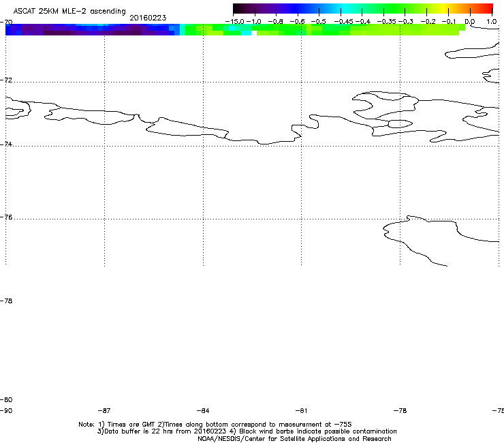This screenshot has width=504, height=443.
Task: Click the -87 longitude label
Action: tap(104, 410)
